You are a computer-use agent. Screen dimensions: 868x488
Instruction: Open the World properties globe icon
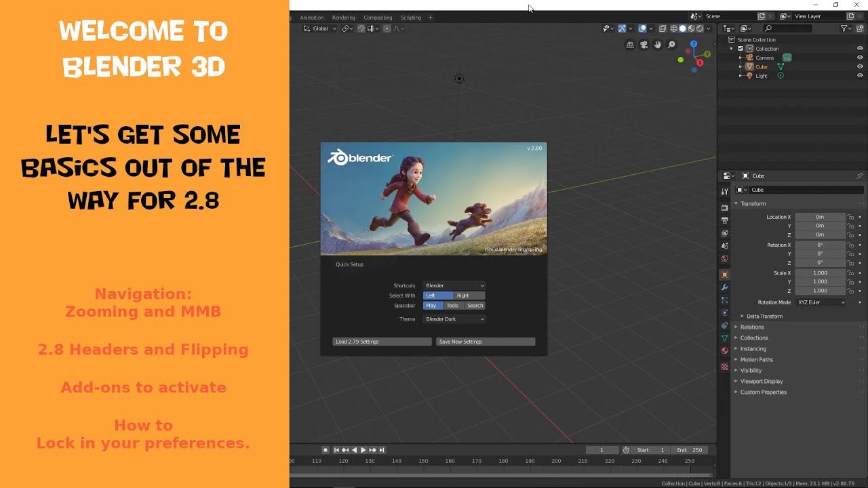[724, 258]
